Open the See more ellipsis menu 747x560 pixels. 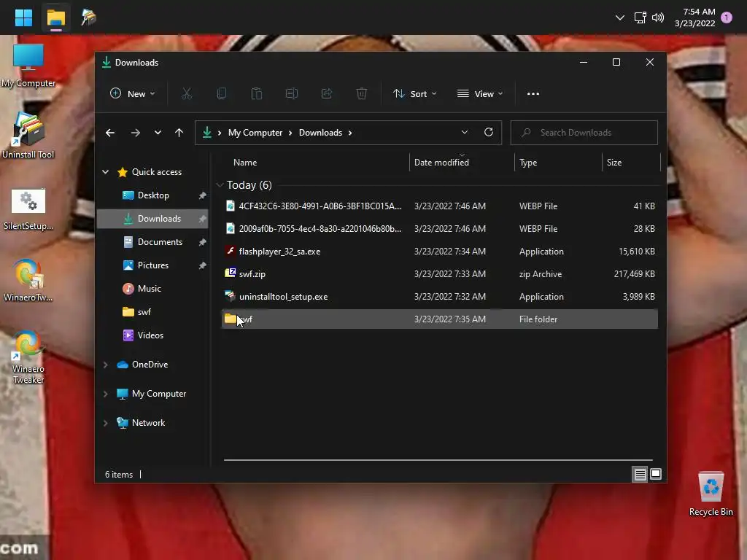point(533,94)
